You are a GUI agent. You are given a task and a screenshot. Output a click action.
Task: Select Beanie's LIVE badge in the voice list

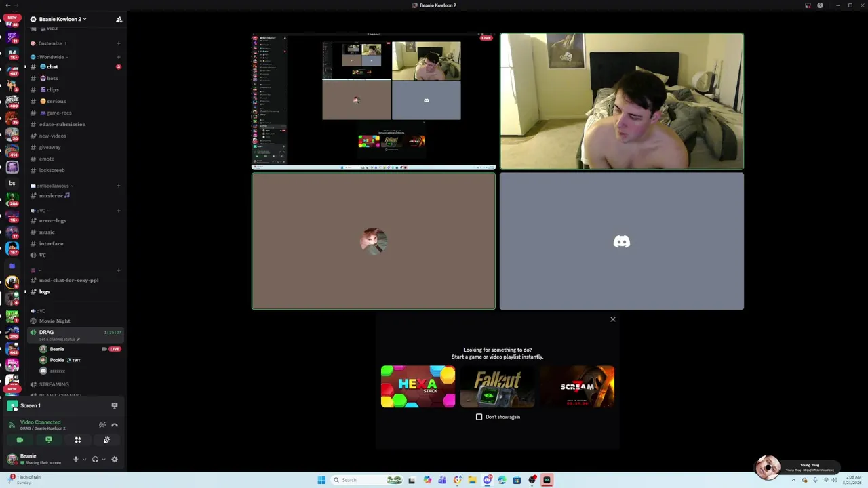(115, 349)
